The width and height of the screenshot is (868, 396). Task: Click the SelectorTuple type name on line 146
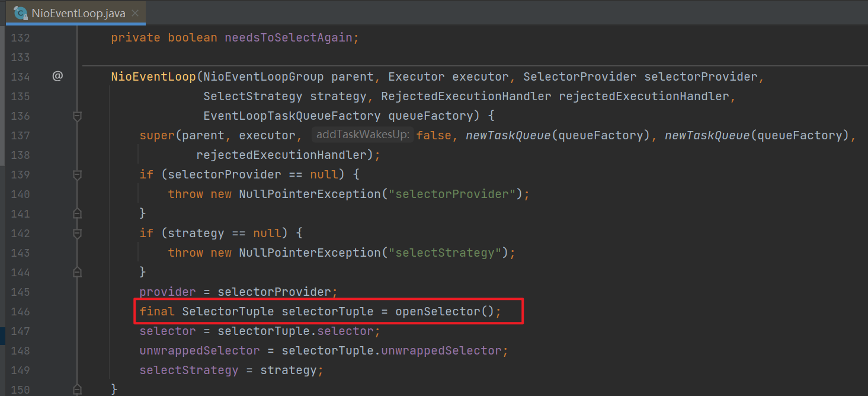tap(228, 311)
